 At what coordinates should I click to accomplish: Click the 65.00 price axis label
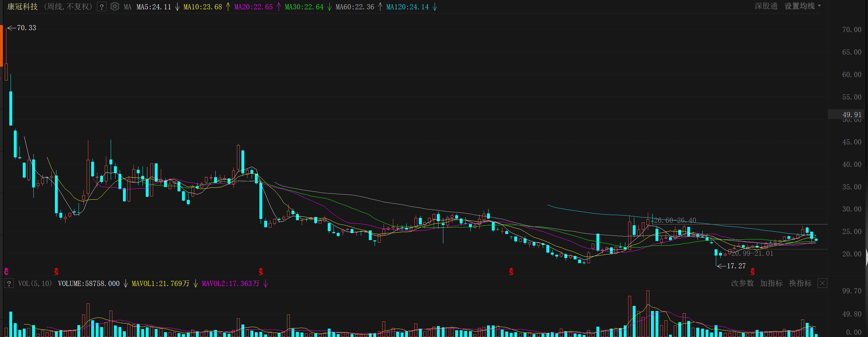click(852, 52)
